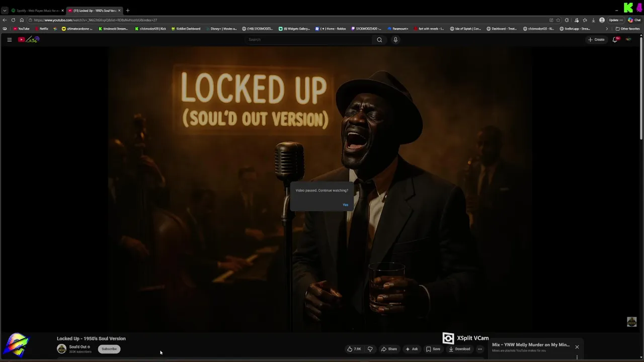The width and height of the screenshot is (644, 362).
Task: Open the timdewski Stream bookmark
Action: [x=113, y=29]
